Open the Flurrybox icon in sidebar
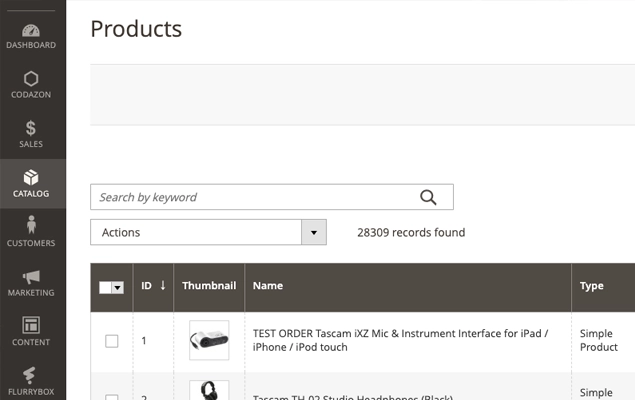The height and width of the screenshot is (400, 635). (29, 375)
